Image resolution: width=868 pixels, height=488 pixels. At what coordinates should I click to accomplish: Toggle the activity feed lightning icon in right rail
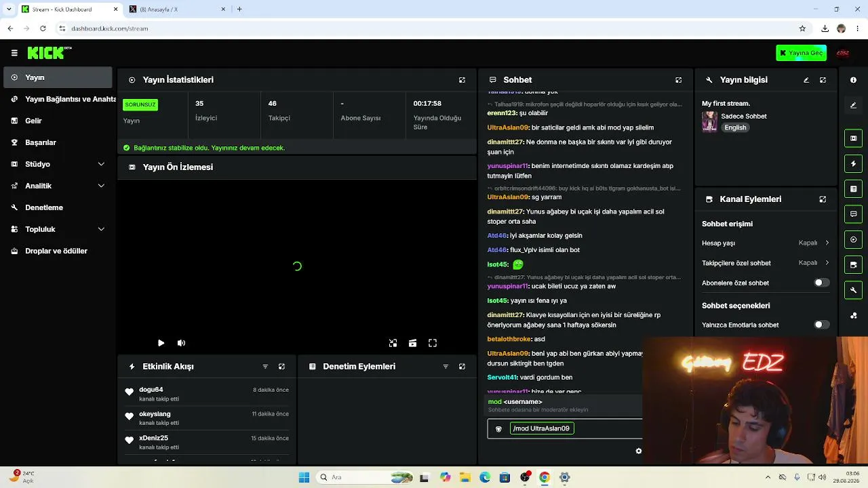853,163
